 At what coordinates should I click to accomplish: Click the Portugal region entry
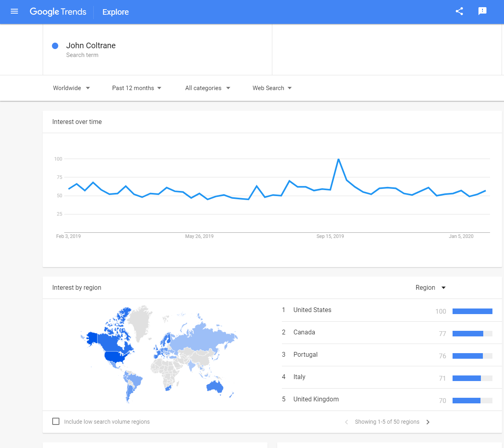(x=305, y=354)
